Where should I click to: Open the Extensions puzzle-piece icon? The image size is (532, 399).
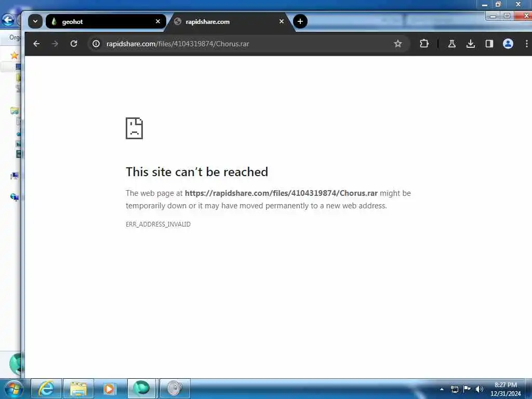point(424,44)
